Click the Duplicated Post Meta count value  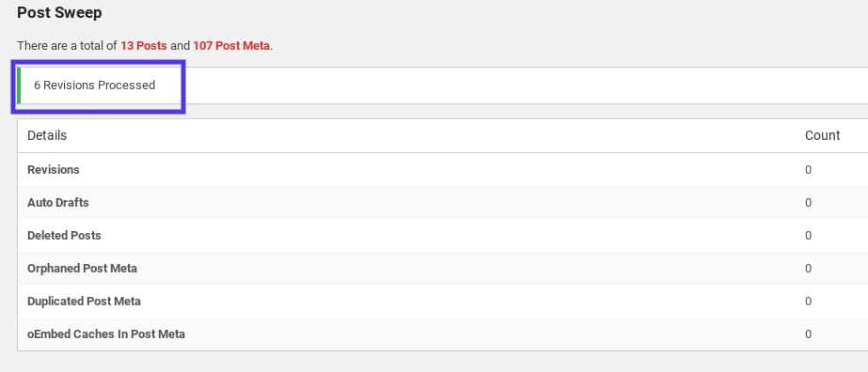pos(808,302)
